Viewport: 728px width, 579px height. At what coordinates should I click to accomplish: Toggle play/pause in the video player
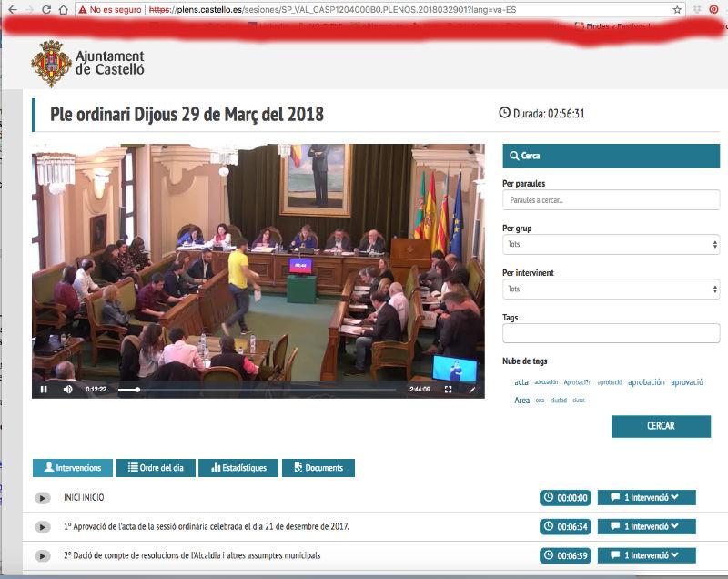[44, 390]
